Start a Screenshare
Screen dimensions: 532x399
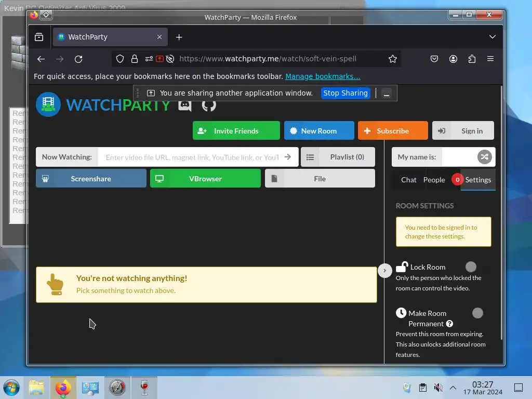point(91,179)
